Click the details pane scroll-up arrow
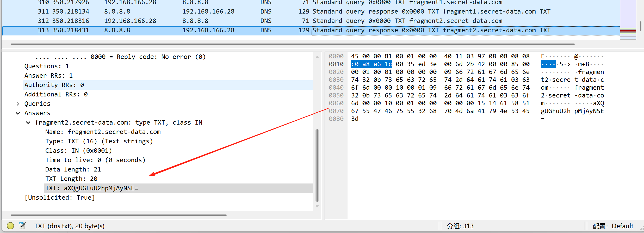 [317, 57]
